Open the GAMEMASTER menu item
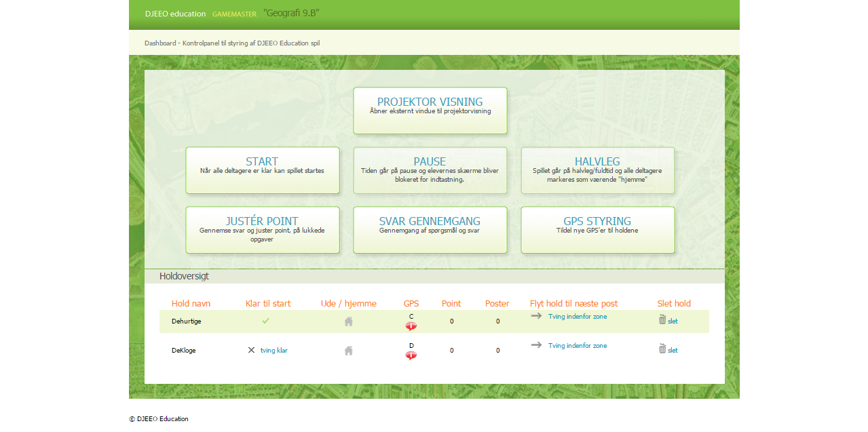 [x=233, y=14]
